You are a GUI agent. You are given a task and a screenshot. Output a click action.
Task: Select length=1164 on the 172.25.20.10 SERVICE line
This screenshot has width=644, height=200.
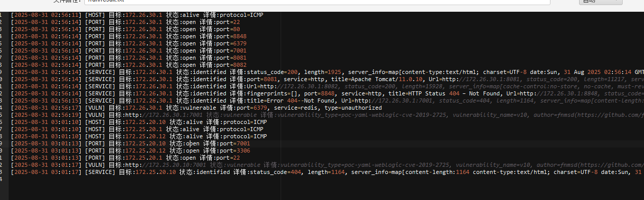pyautogui.click(x=327, y=172)
